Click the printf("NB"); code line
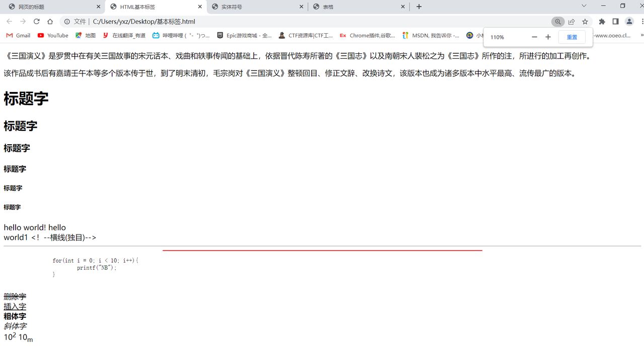The image size is (644, 347). (x=97, y=268)
